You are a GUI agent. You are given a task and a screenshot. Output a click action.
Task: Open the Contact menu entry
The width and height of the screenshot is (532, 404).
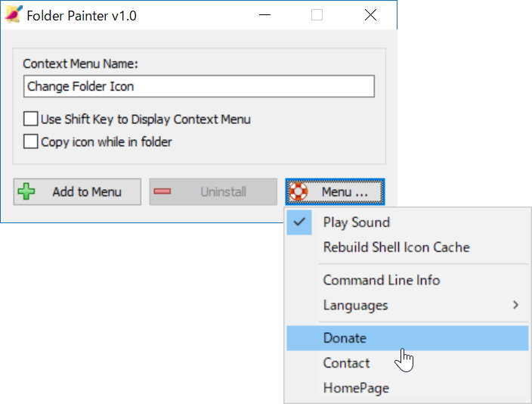coord(407,363)
